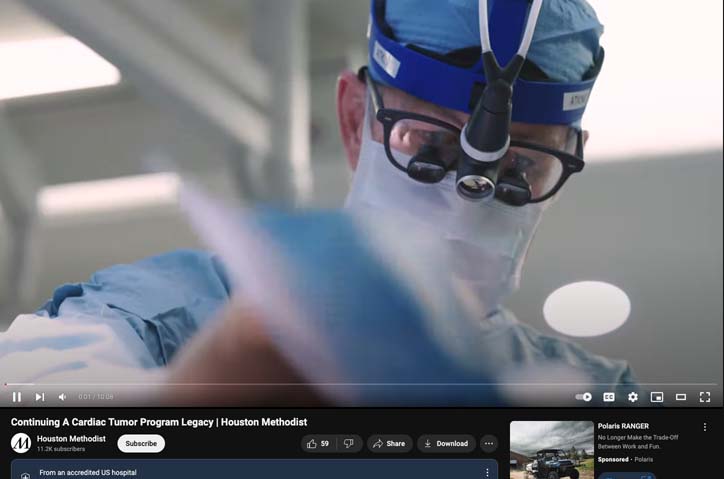Open options menu for Polaris ad
The width and height of the screenshot is (724, 479).
(x=705, y=427)
